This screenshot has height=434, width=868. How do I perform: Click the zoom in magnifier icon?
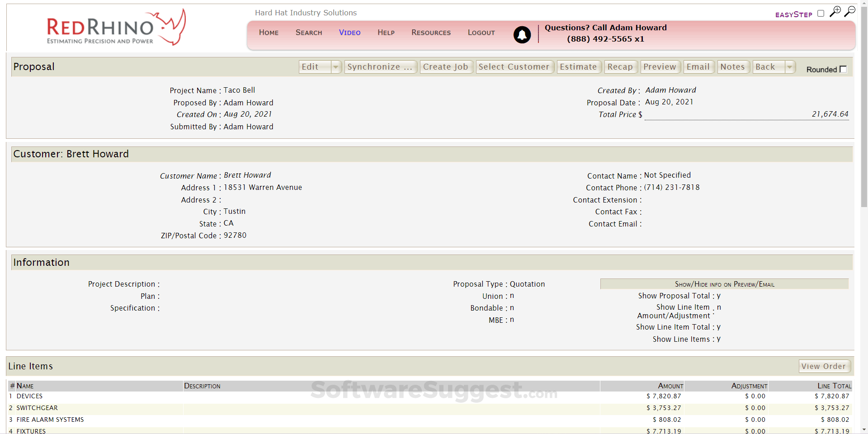click(x=835, y=11)
